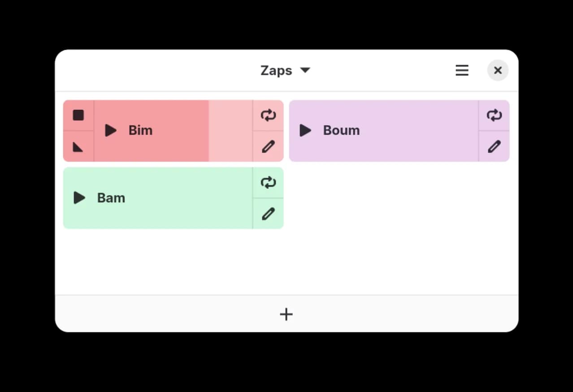The height and width of the screenshot is (392, 573).
Task: Edit the Bim zap
Action: pyautogui.click(x=268, y=147)
